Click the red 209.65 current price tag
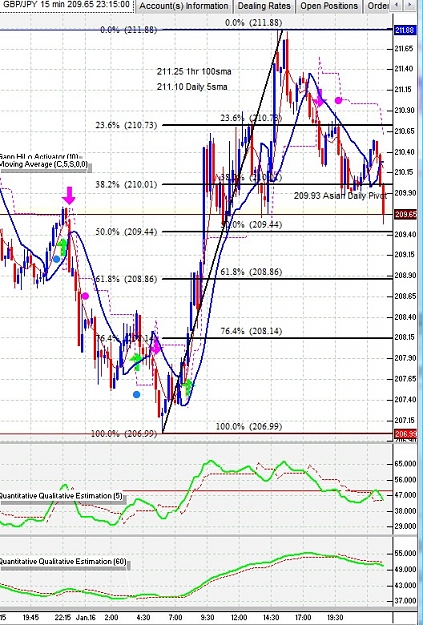Image resolution: width=423 pixels, height=625 pixels. pyautogui.click(x=405, y=214)
